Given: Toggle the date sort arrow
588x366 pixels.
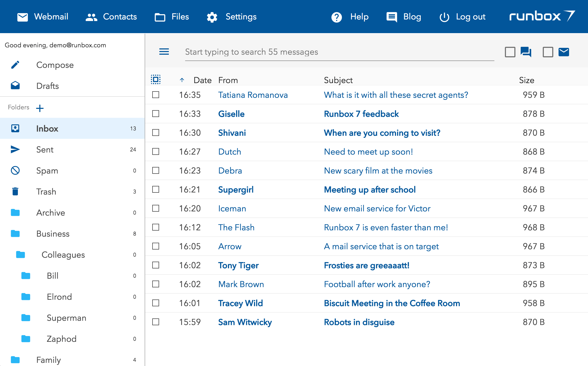Looking at the screenshot, I should [x=182, y=80].
